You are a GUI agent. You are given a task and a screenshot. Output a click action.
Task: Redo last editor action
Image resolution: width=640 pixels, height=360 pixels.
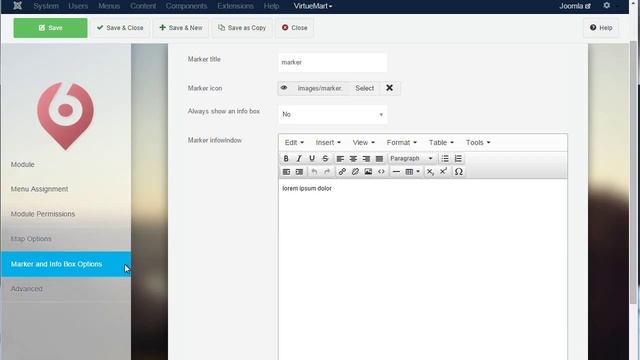(x=327, y=172)
